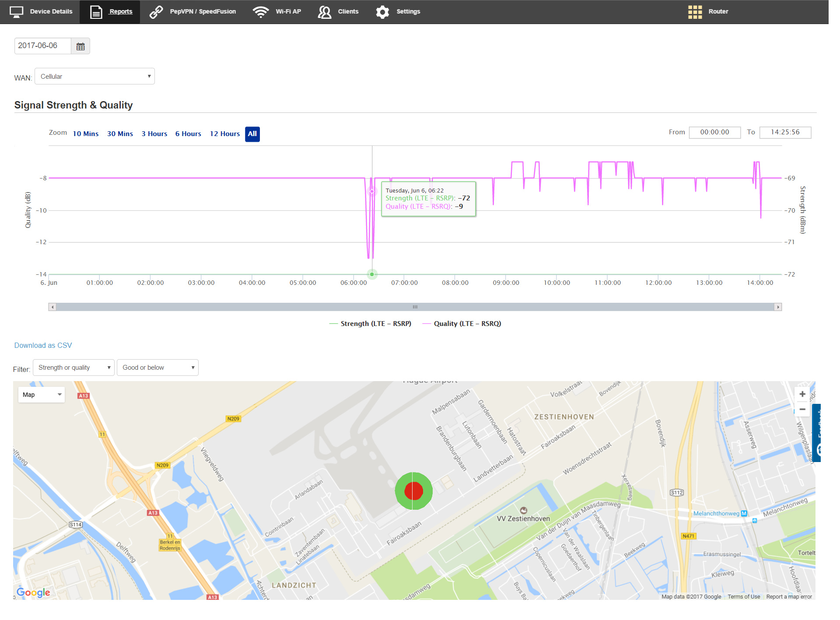Click the PepVPN chain link icon

coord(156,12)
